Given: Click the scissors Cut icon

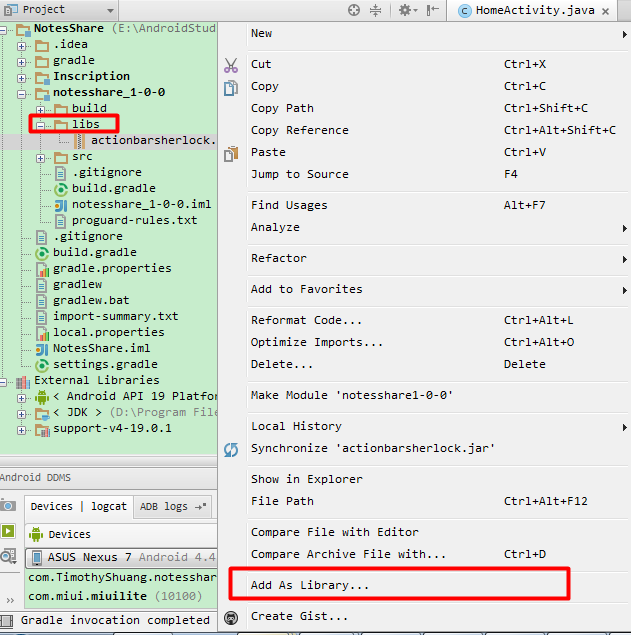Looking at the screenshot, I should [x=231, y=65].
